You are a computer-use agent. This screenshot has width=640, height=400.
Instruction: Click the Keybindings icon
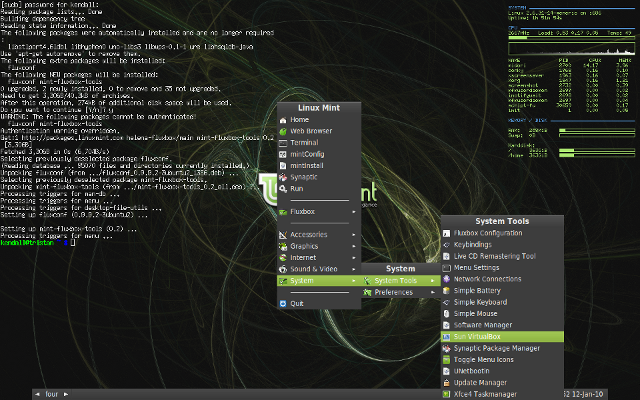(447, 245)
